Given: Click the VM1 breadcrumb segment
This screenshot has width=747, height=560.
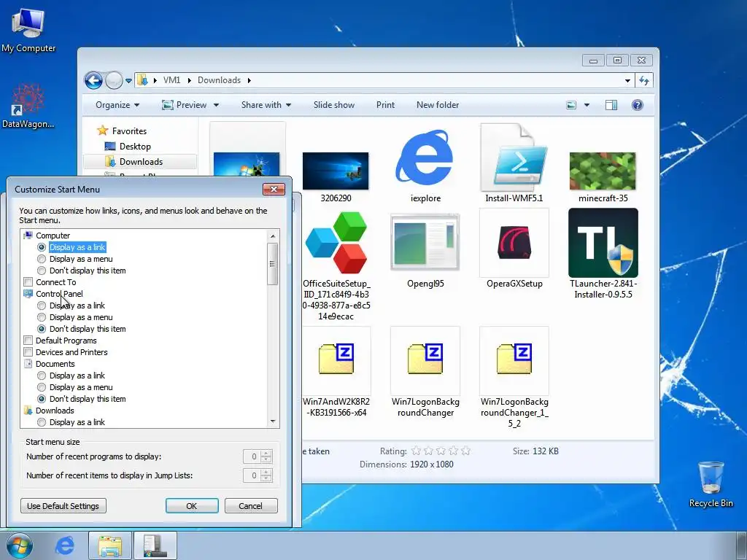Looking at the screenshot, I should click(171, 80).
